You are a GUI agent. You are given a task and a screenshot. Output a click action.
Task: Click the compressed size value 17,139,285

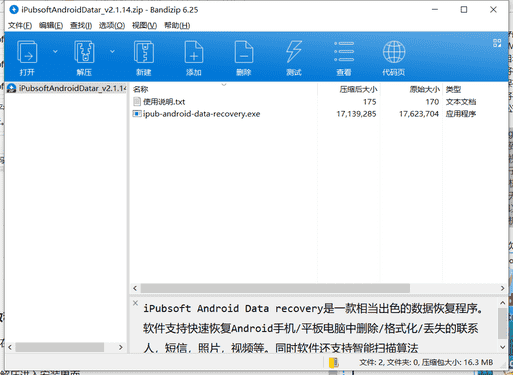[356, 114]
